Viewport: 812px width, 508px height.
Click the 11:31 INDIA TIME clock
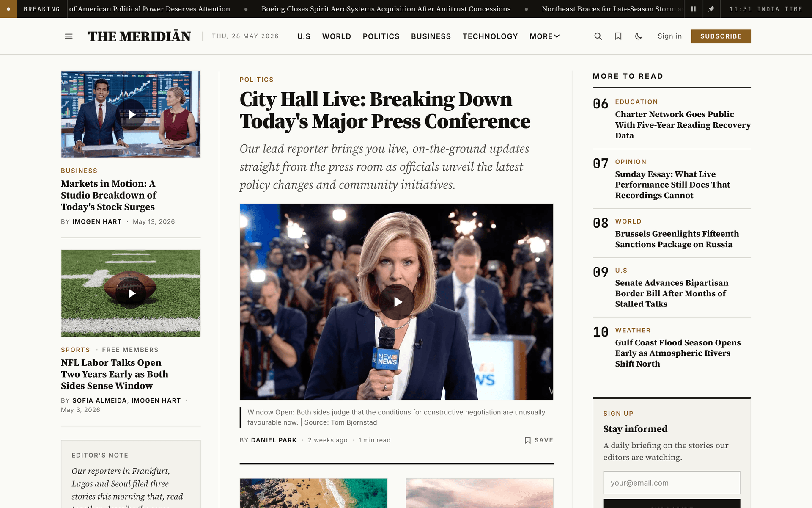pos(766,9)
